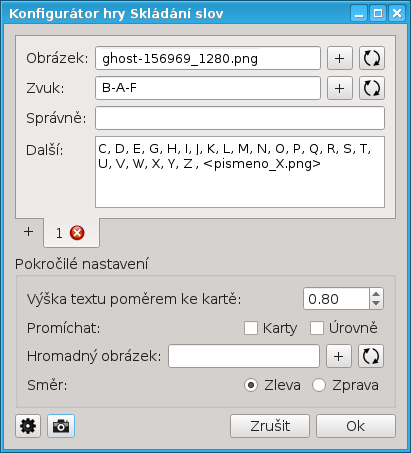Enable shuffling of Karty
411x453 pixels.
[x=251, y=328]
